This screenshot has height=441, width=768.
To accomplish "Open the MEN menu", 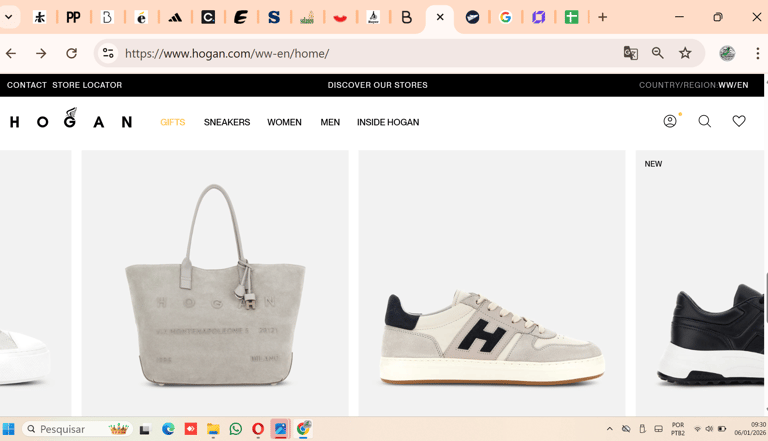I will click(x=330, y=122).
